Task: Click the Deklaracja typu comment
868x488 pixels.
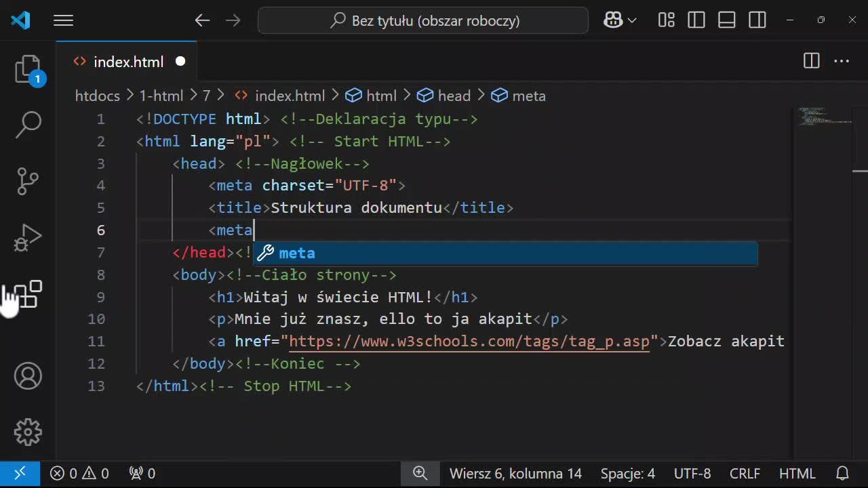Action: tap(379, 119)
